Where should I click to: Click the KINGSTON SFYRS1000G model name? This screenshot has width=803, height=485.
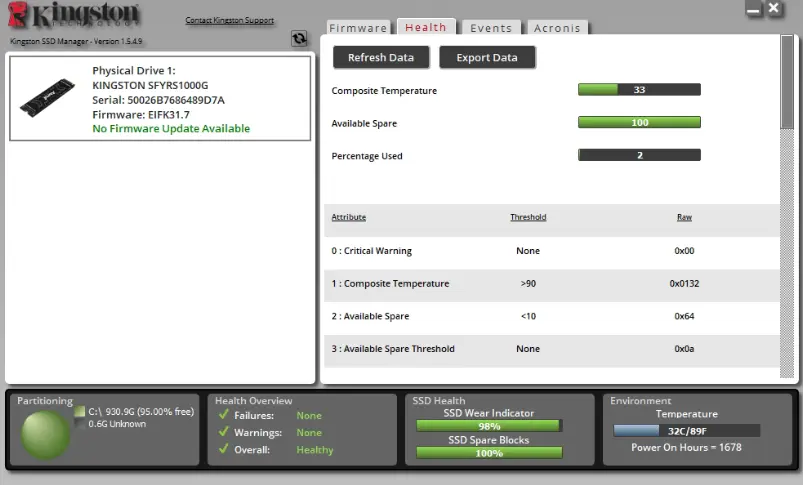(150, 85)
